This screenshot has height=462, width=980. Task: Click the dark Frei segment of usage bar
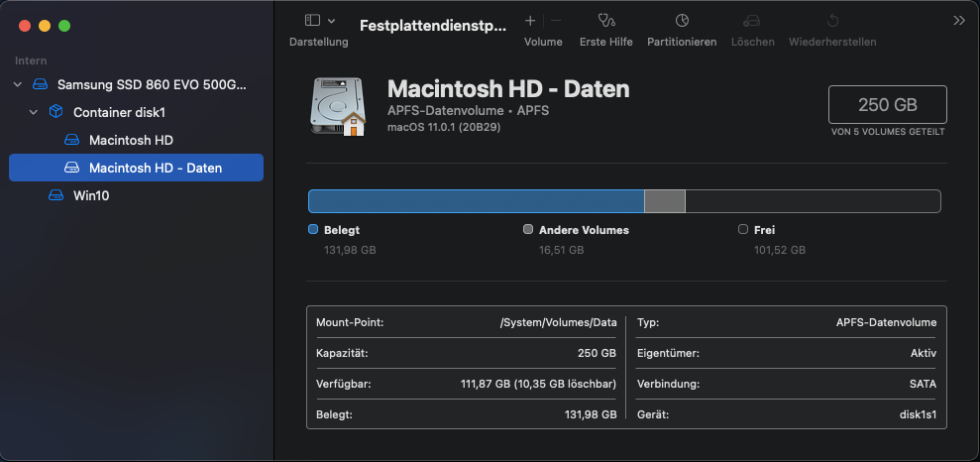pos(814,201)
